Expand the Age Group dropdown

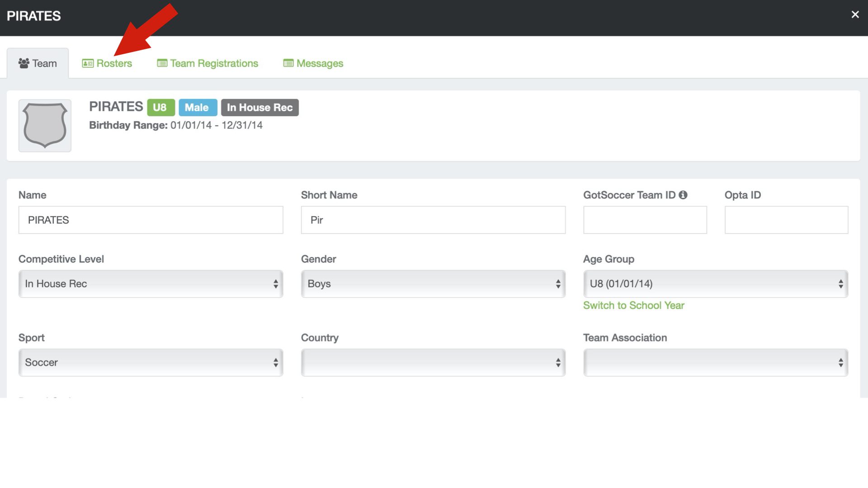click(715, 284)
